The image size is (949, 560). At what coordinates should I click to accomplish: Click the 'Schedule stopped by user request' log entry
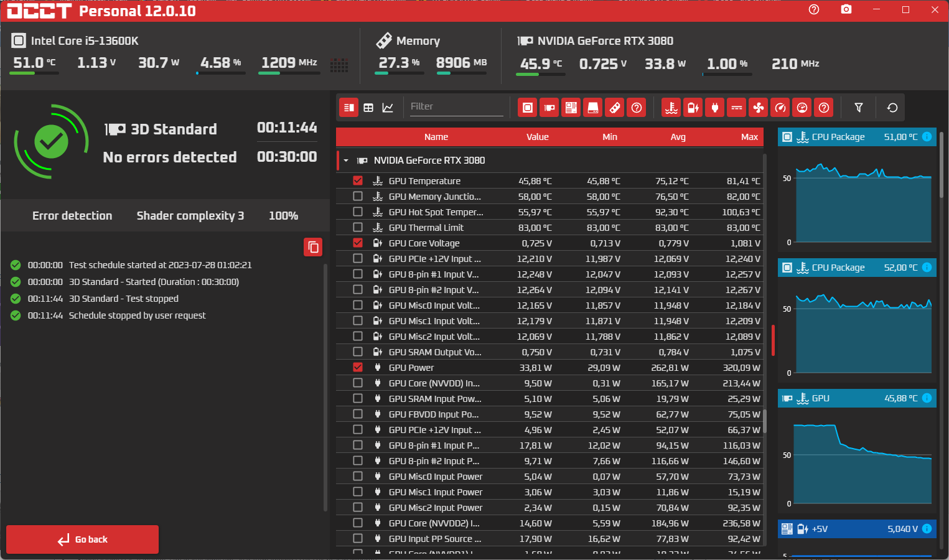tap(137, 315)
